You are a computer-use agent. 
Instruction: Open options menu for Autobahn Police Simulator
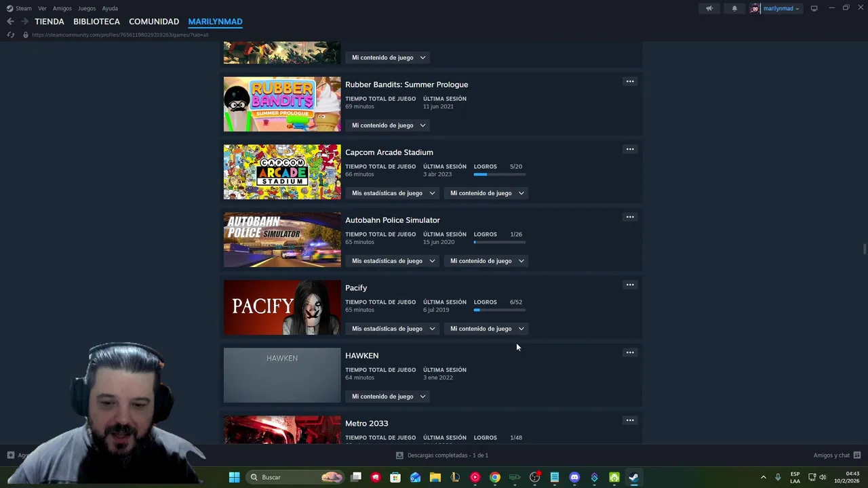click(x=630, y=217)
